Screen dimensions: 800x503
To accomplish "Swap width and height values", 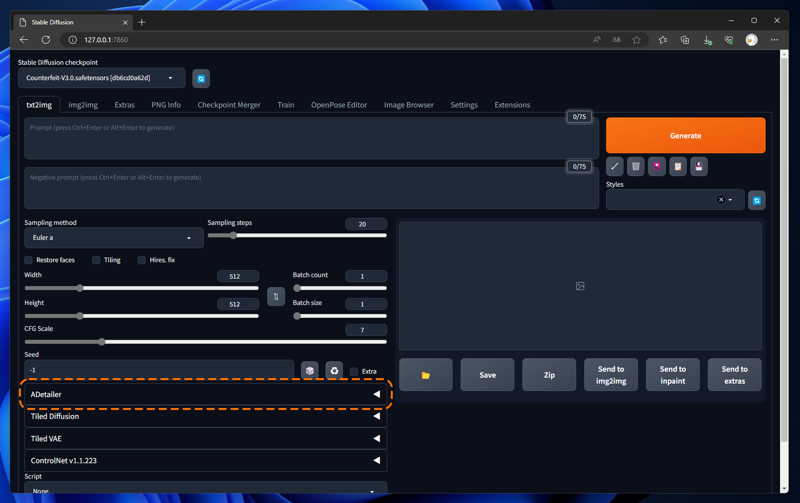I will pos(276,296).
